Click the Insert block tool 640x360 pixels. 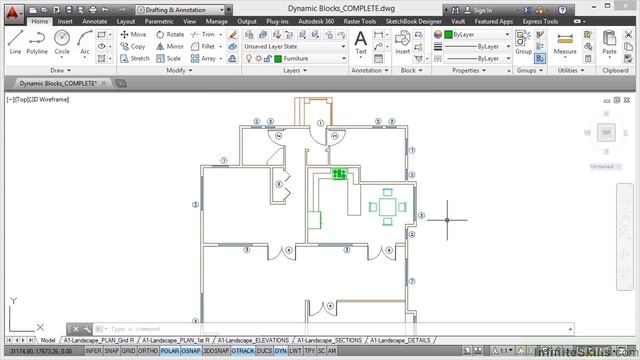(x=402, y=42)
